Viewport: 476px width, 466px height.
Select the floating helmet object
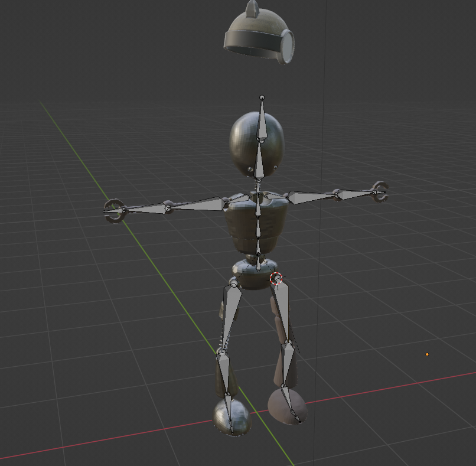pos(259,34)
